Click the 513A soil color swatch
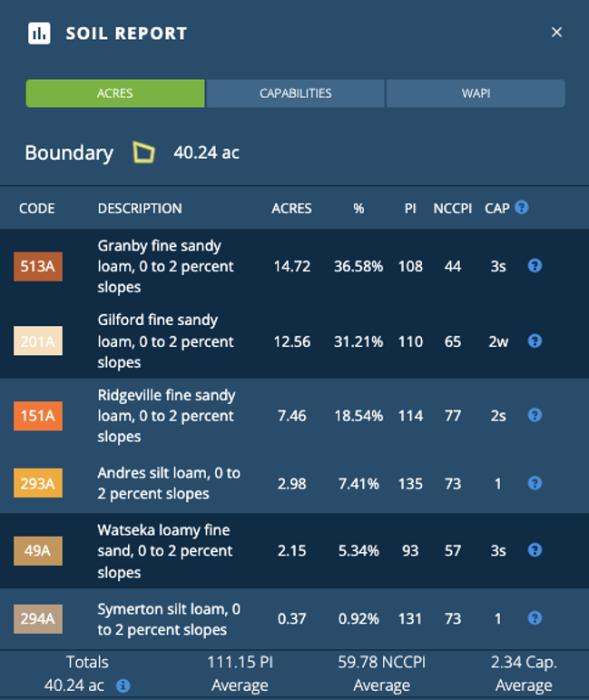Image resolution: width=589 pixels, height=700 pixels. click(38, 267)
